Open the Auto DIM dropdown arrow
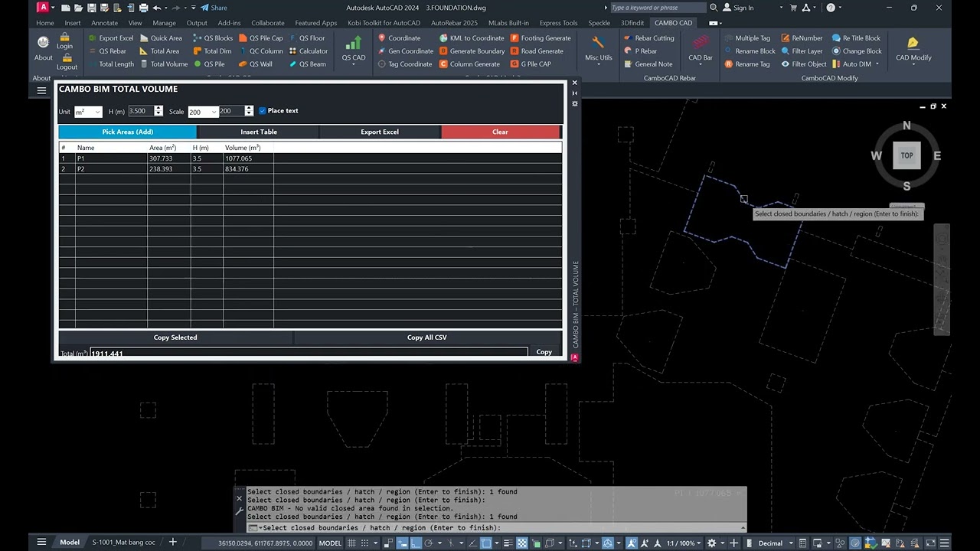This screenshot has height=551, width=980. tap(877, 64)
